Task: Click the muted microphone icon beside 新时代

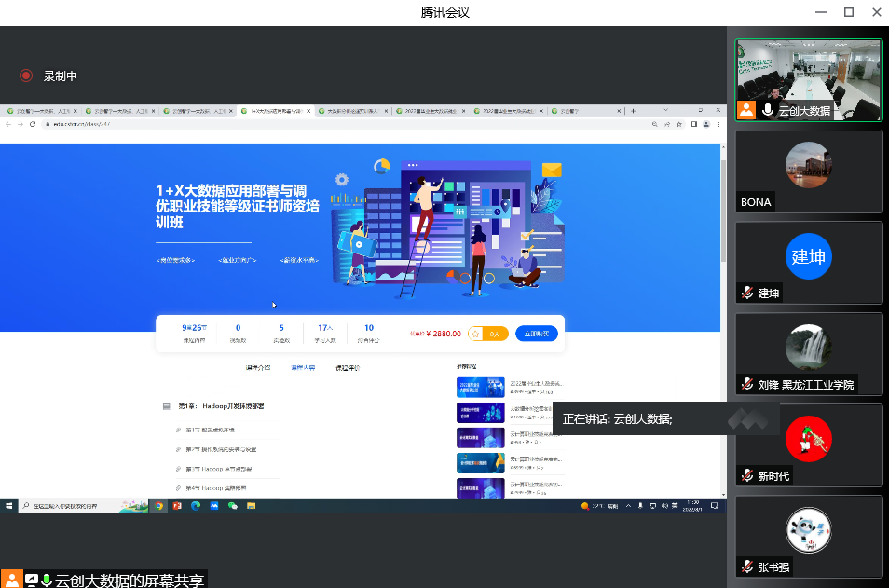Action: [x=746, y=476]
